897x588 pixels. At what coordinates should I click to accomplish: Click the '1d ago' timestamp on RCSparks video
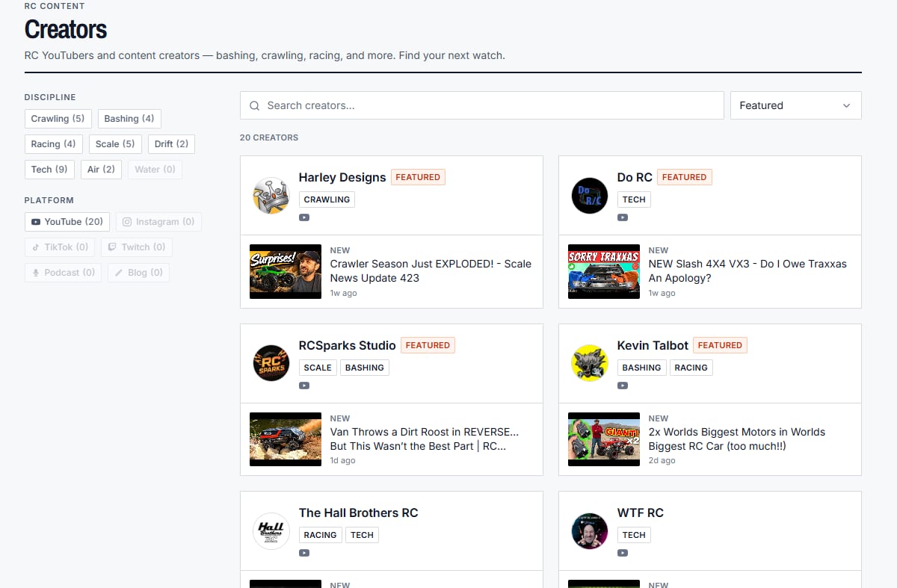(x=343, y=460)
